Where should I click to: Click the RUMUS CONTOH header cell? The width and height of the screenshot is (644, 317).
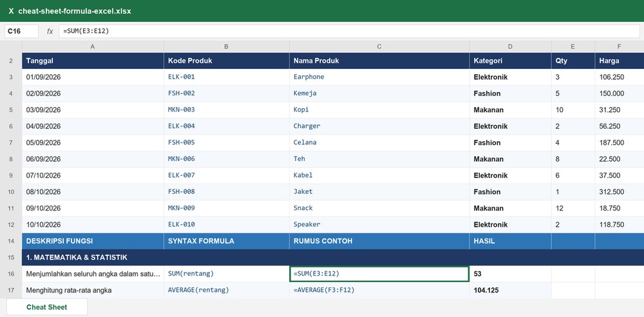[x=379, y=241]
